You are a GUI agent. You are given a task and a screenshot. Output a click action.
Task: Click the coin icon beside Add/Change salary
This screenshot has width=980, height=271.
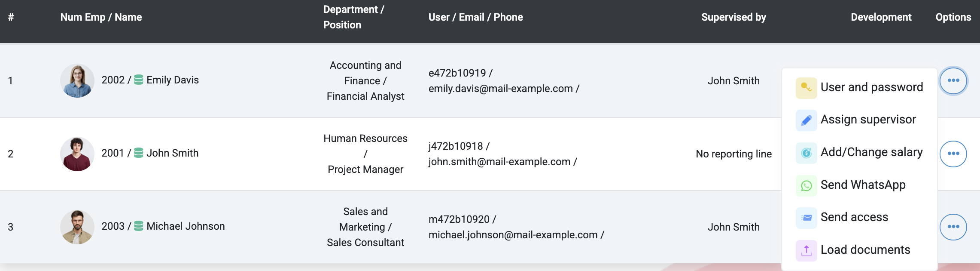point(806,153)
